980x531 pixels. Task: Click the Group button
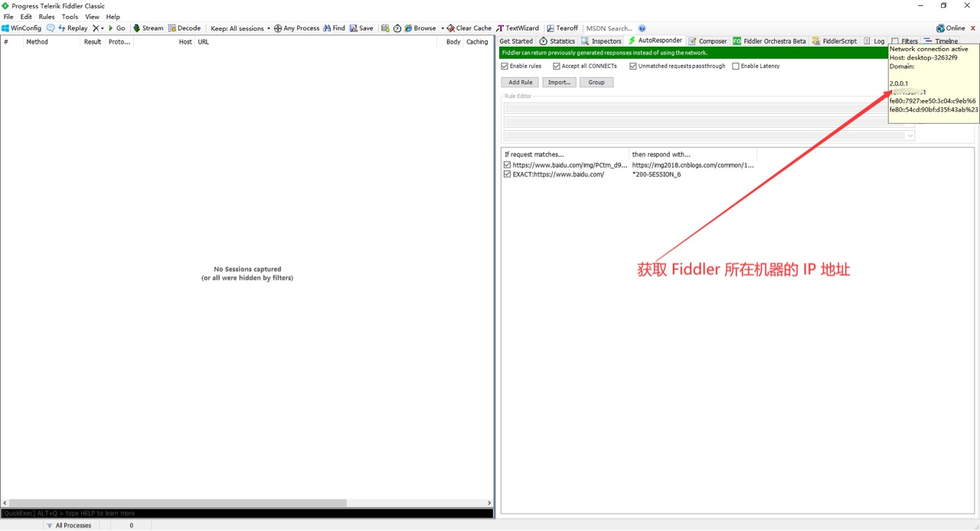point(596,82)
